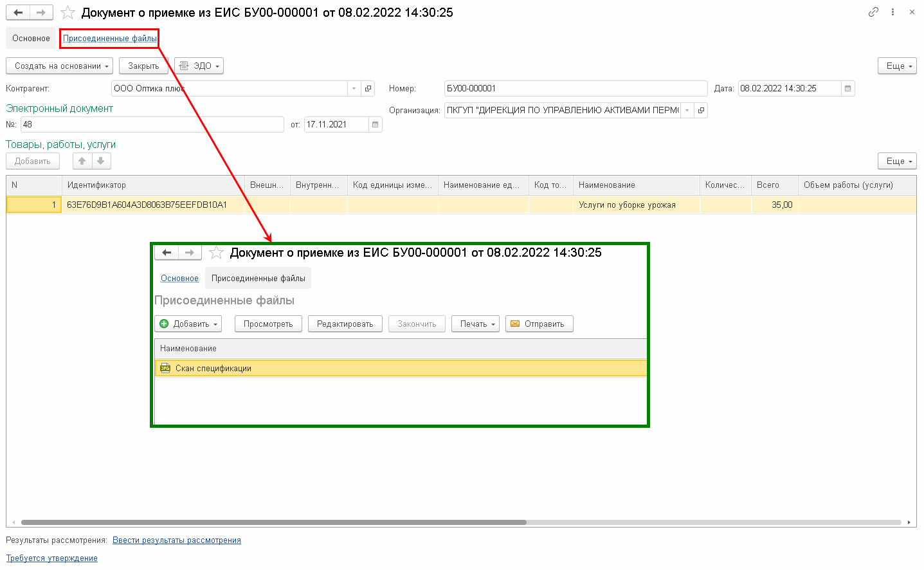Screen dimensions: 924x570
Task: Move the table row up
Action: pyautogui.click(x=82, y=161)
